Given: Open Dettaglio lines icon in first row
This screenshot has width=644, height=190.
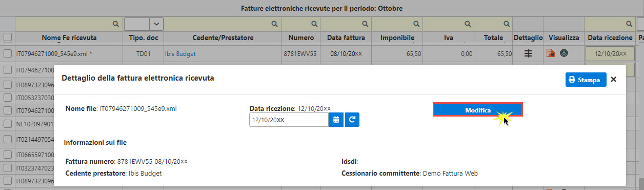Looking at the screenshot, I should (528, 53).
